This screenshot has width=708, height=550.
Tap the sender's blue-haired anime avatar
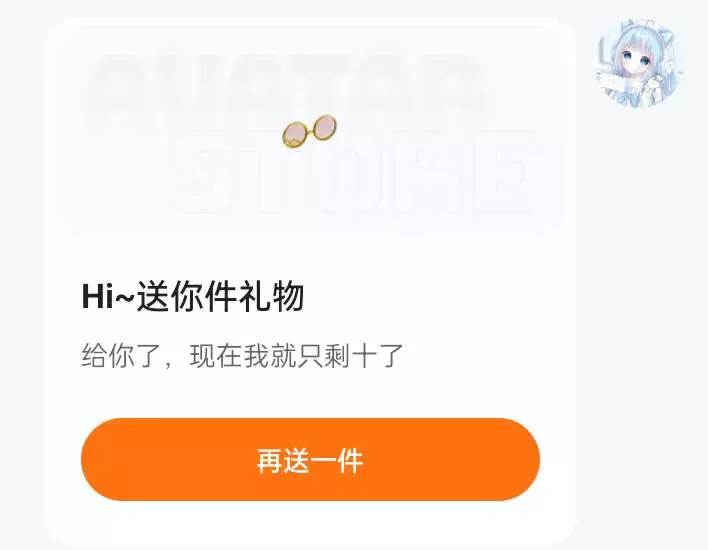640,65
